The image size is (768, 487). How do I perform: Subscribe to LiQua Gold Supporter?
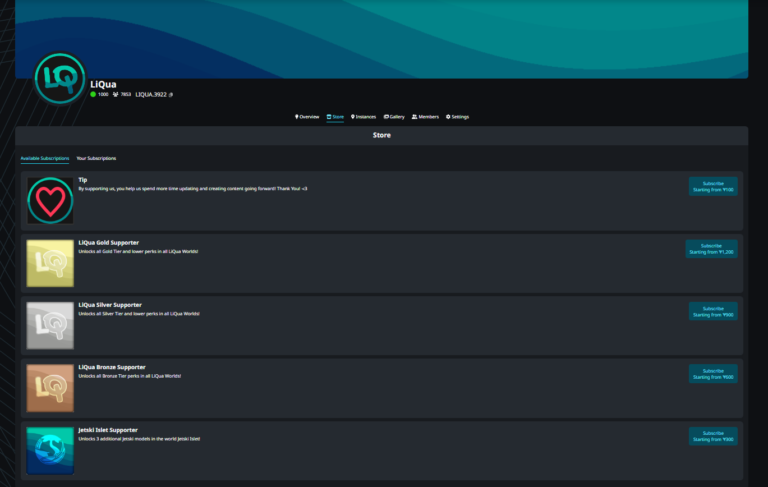[711, 249]
